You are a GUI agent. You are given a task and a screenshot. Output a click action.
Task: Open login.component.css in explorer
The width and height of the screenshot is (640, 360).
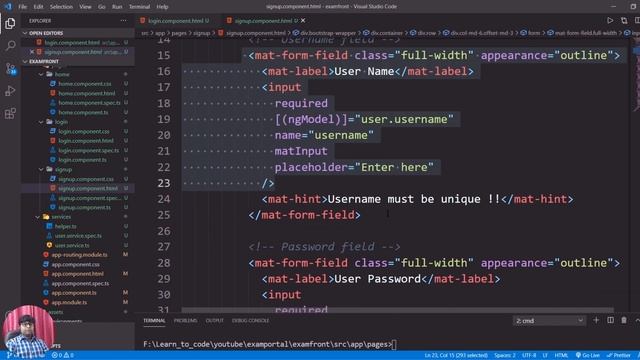[x=84, y=131]
